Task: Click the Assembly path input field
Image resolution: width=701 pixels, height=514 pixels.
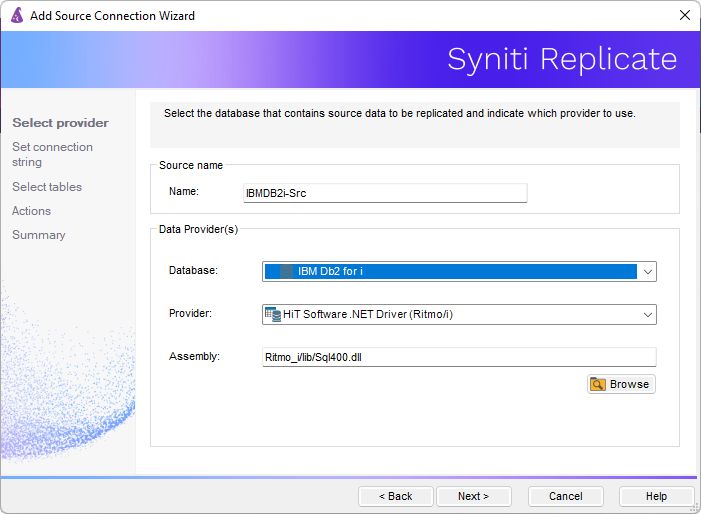Action: tap(459, 357)
